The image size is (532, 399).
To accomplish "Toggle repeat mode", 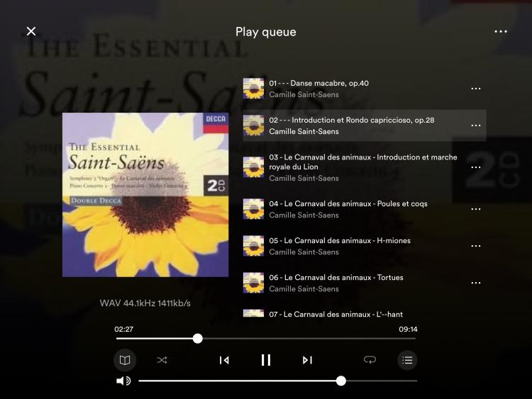I will 370,360.
